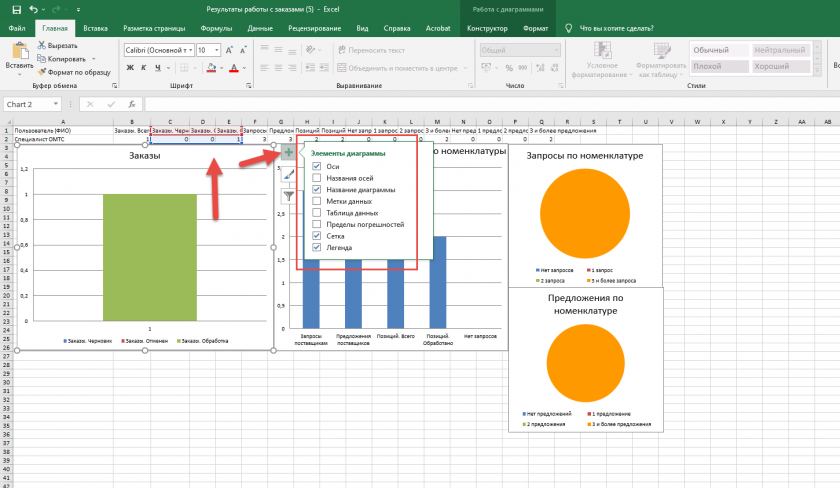Open the Конструктор chart tab
840x488 pixels.
click(489, 30)
